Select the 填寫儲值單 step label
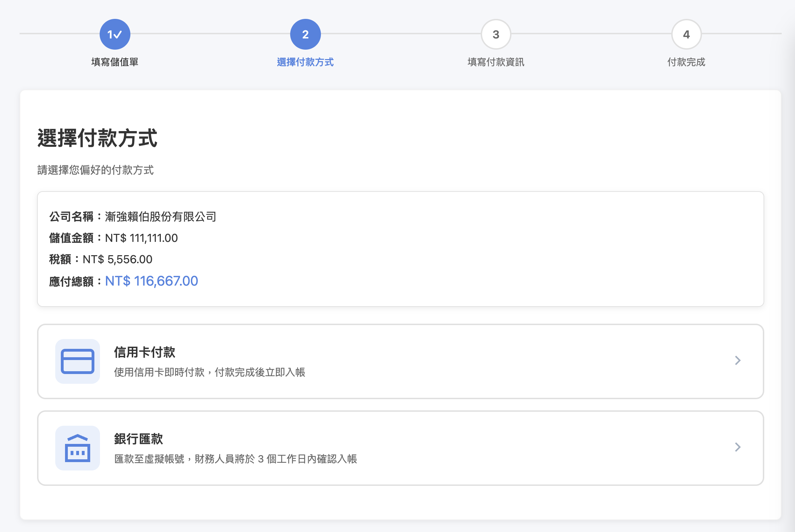795x532 pixels. pos(115,62)
